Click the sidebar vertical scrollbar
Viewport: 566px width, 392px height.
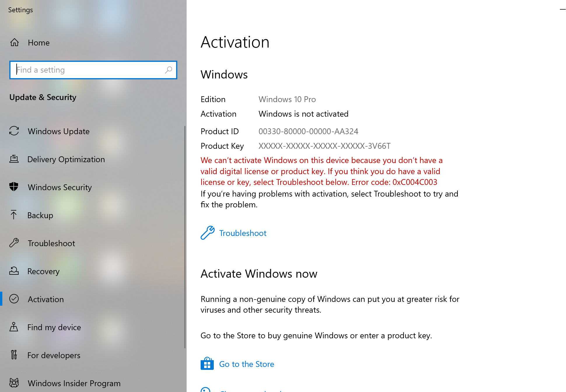point(185,237)
